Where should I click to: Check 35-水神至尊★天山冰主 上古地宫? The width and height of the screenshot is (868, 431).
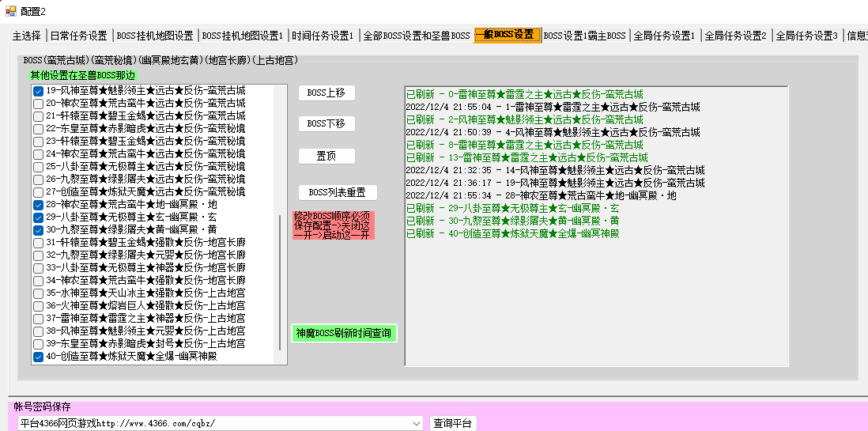[x=38, y=293]
